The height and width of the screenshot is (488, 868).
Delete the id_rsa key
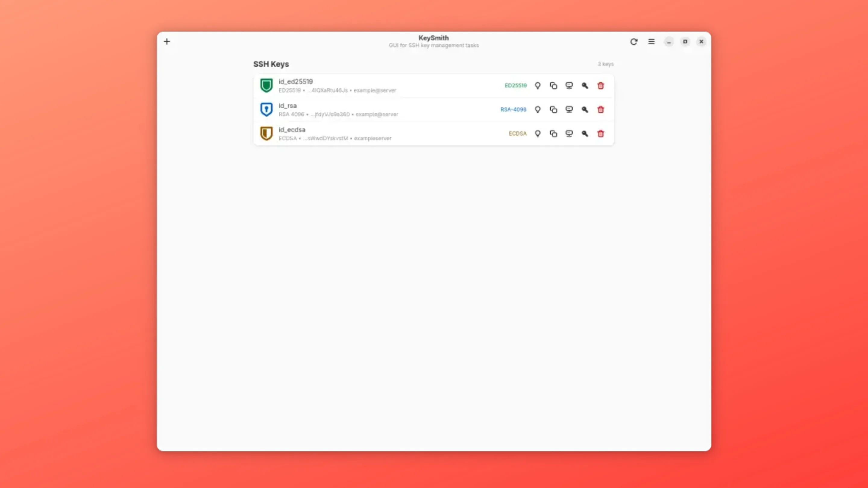point(600,109)
